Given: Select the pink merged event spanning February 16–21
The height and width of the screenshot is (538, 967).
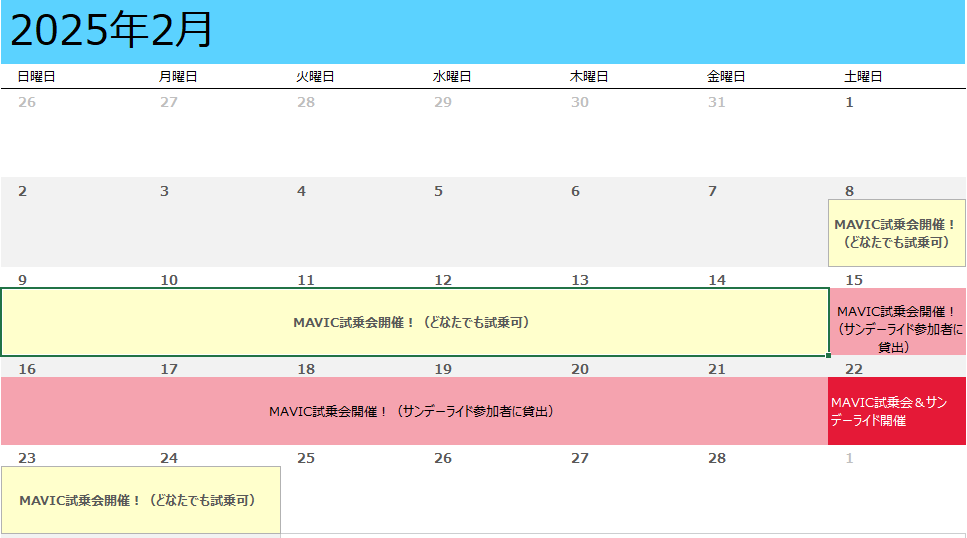Looking at the screenshot, I should click(412, 411).
